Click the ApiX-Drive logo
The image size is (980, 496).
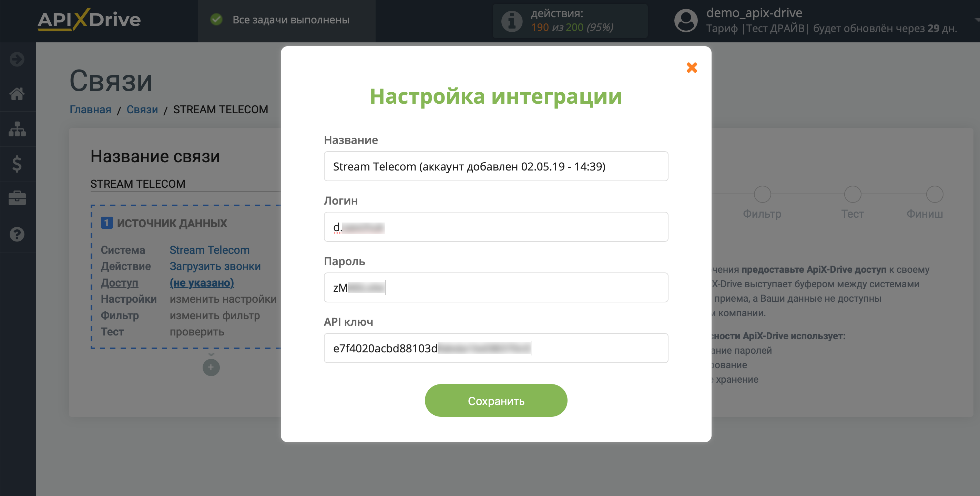(x=89, y=20)
